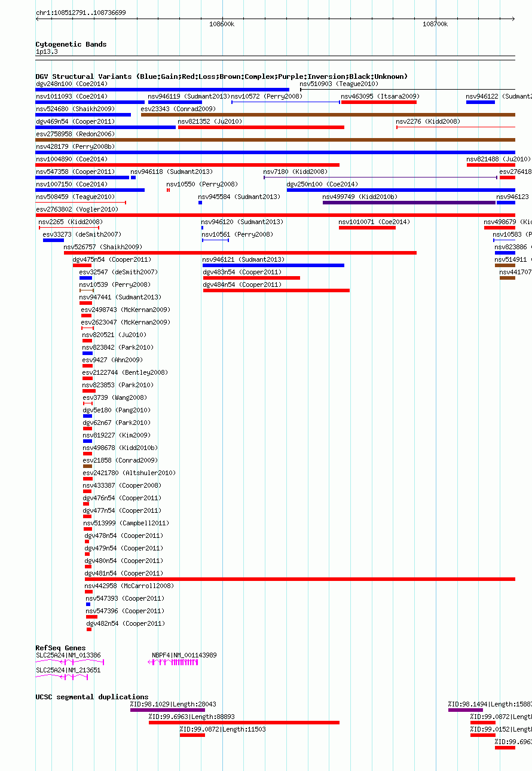Click the esv2623047 (McKernan2009) label

point(126,322)
